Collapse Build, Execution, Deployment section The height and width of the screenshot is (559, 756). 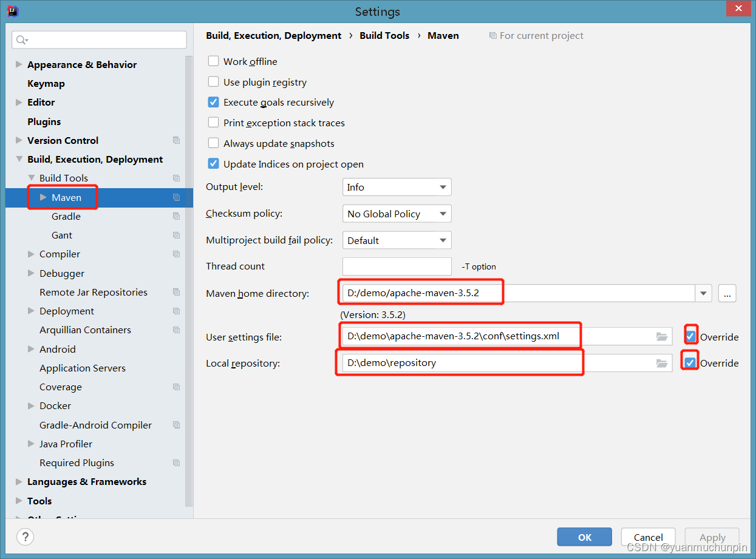pyautogui.click(x=19, y=159)
